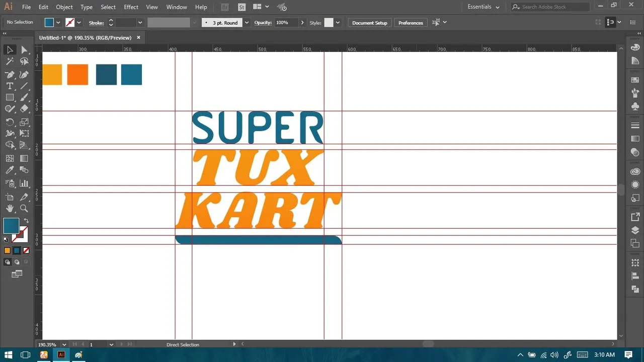Open the Object menu
644x362 pixels.
pyautogui.click(x=64, y=7)
